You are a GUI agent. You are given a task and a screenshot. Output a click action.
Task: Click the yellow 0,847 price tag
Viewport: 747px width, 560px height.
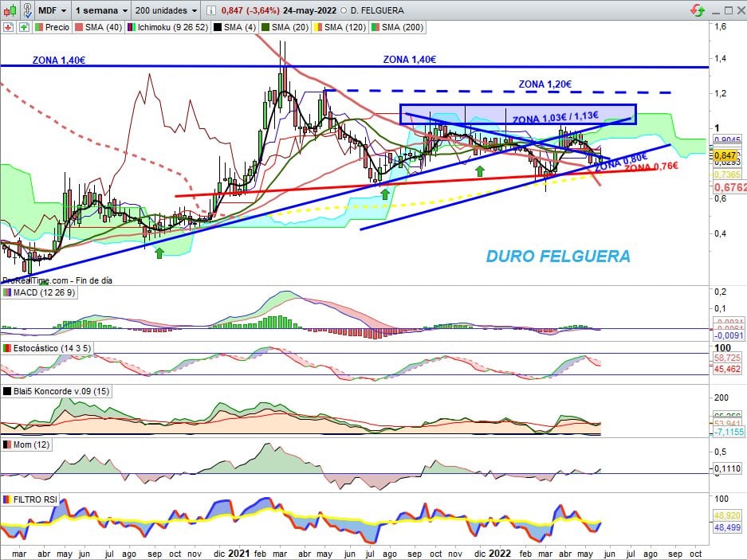click(x=725, y=155)
